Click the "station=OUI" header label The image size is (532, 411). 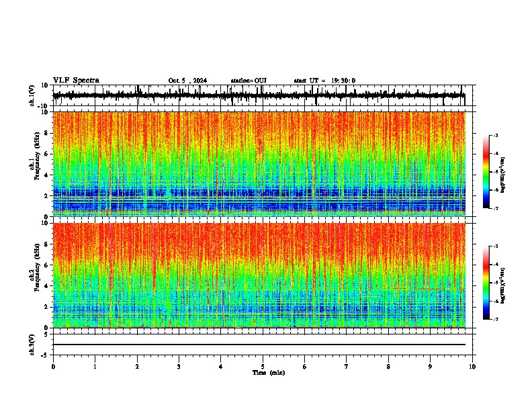pos(249,81)
